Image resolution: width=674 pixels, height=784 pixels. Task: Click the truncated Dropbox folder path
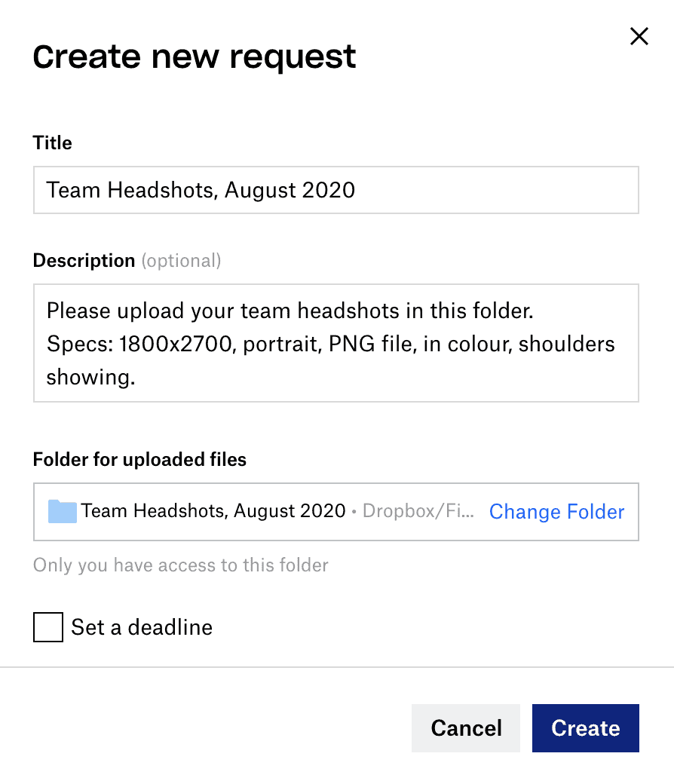point(418,512)
